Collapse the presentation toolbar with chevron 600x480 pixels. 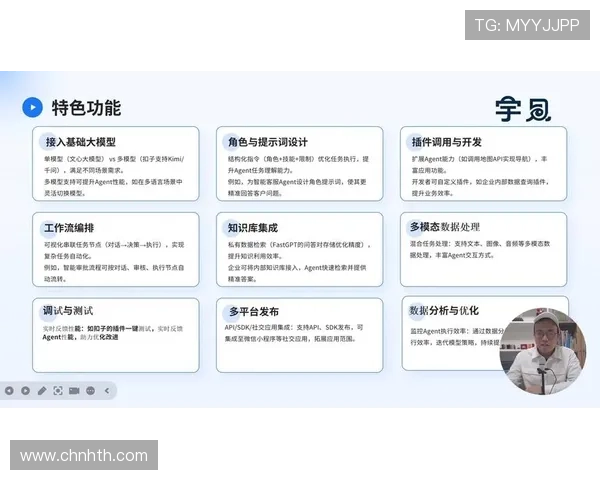107,391
